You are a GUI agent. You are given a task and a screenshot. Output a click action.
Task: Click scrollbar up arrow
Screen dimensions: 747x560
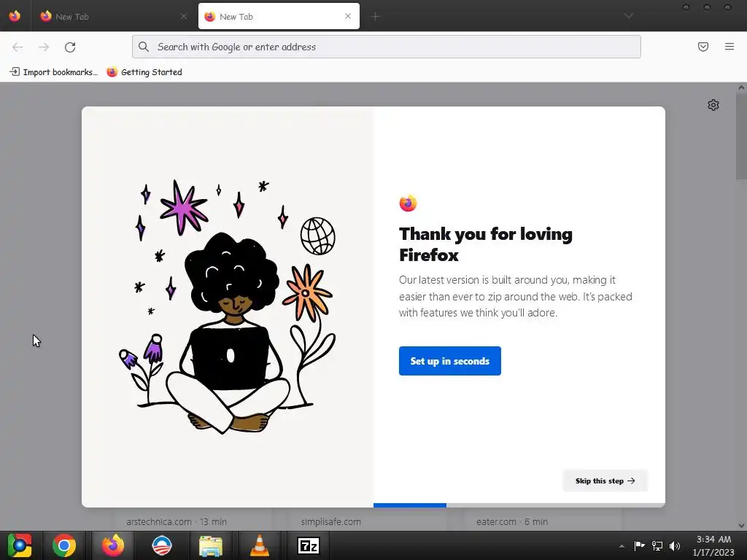coord(741,87)
